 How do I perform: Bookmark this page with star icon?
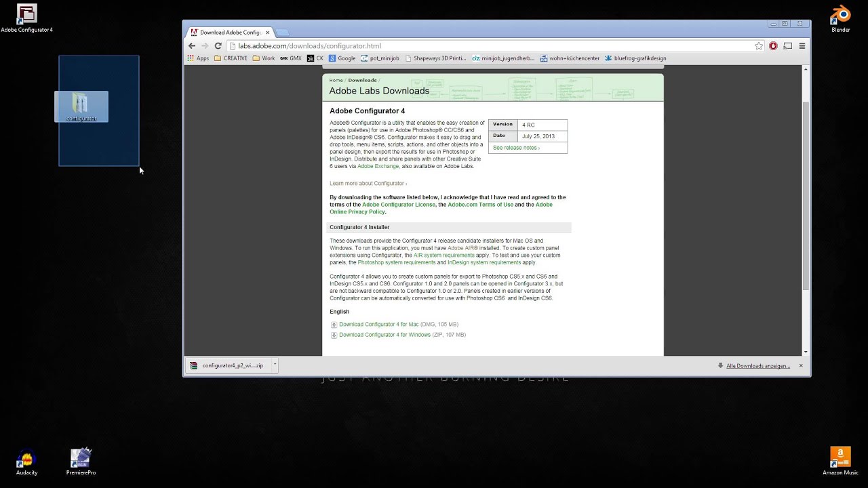pyautogui.click(x=759, y=46)
